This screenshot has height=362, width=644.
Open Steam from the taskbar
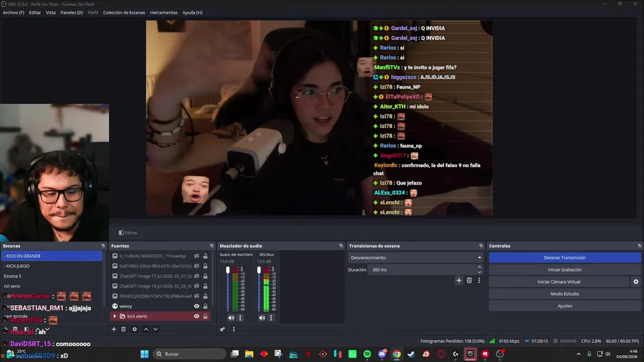pos(411,354)
